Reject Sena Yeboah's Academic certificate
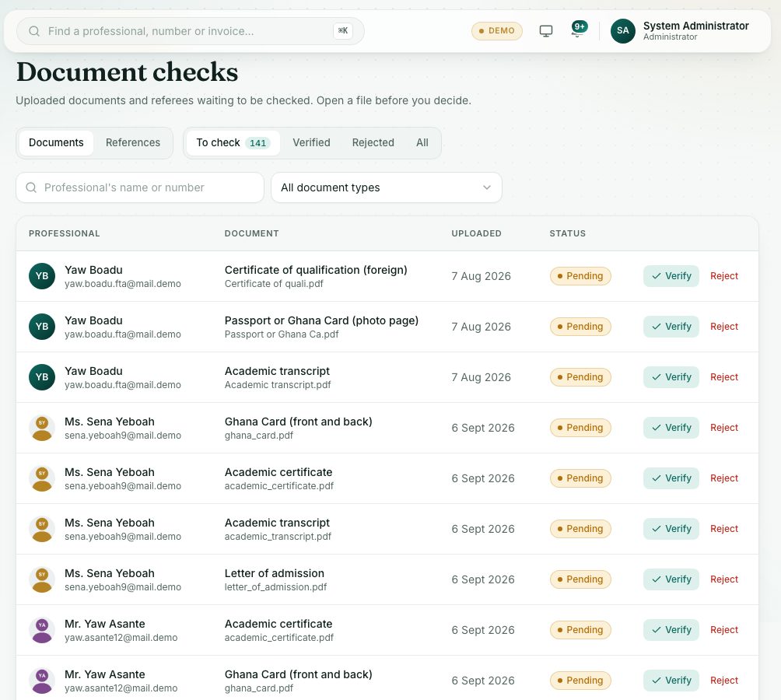The height and width of the screenshot is (700, 781). [723, 478]
